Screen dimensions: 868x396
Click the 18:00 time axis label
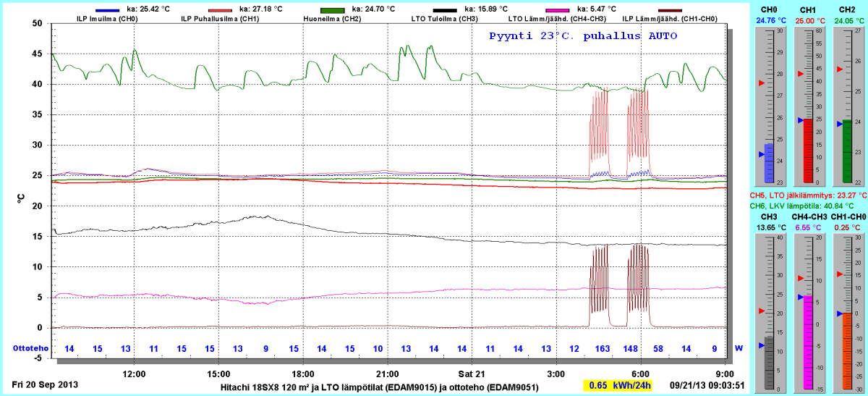(x=302, y=374)
